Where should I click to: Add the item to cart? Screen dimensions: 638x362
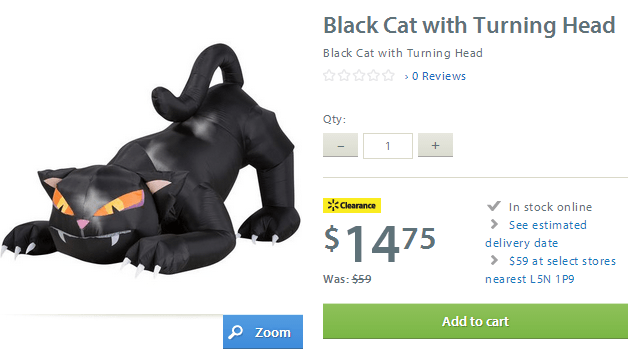tap(475, 321)
